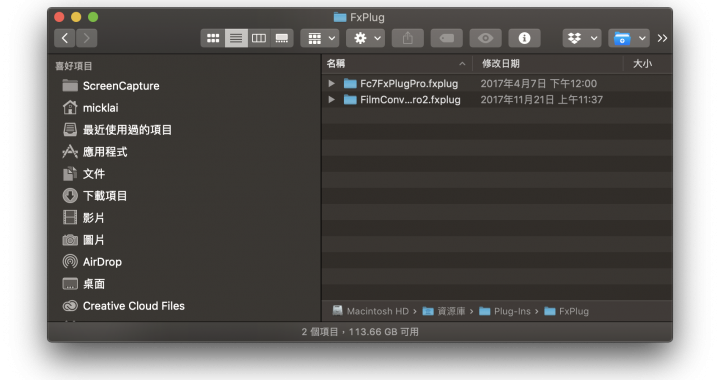Viewport: 720px width, 380px height.
Task: Click Plug-Ins in the path bar
Action: tap(505, 311)
